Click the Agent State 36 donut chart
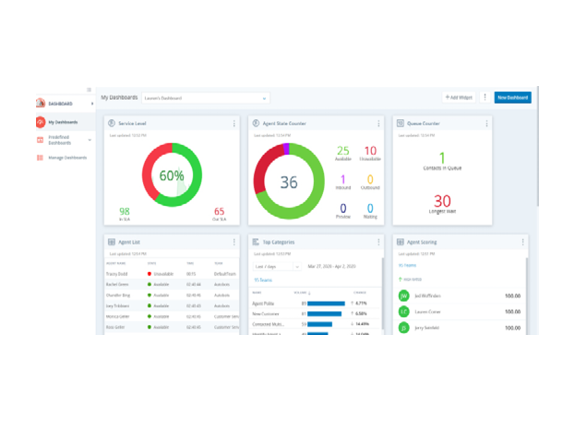Viewport: 575px width, 432px height. pyautogui.click(x=289, y=181)
